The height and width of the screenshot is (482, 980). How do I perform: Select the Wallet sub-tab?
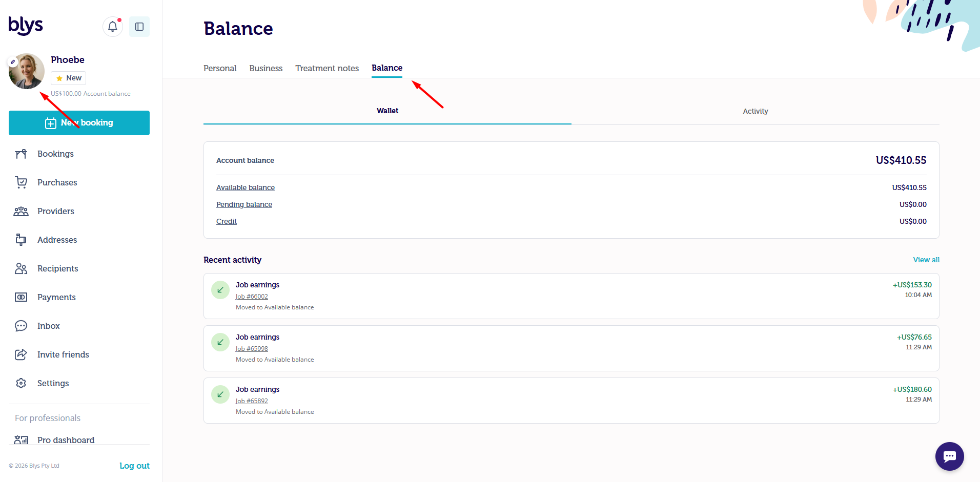(387, 111)
